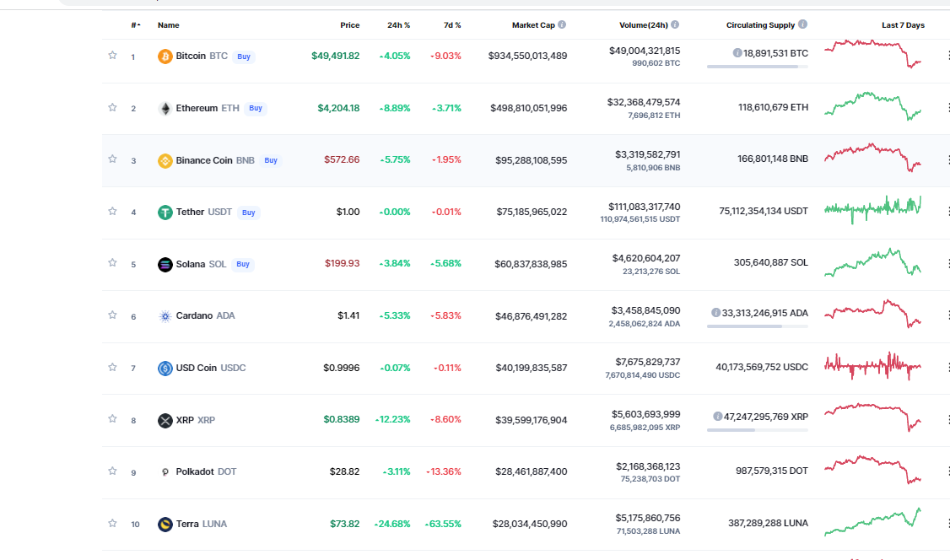Click Solana volume value $4,620,604,207
950x560 pixels.
pyautogui.click(x=646, y=258)
